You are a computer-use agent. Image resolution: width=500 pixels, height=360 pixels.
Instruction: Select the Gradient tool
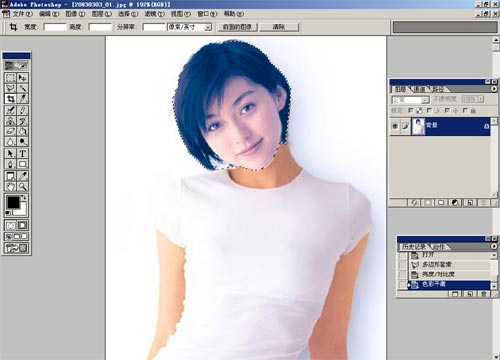pyautogui.click(x=22, y=131)
